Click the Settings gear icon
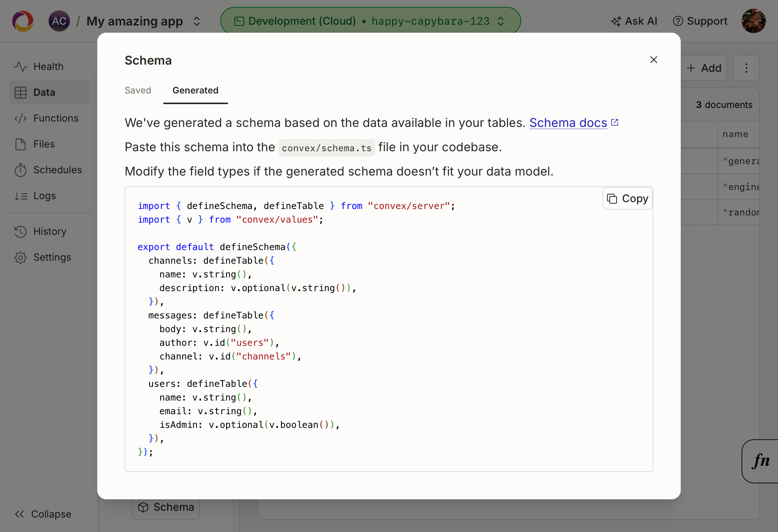Image resolution: width=778 pixels, height=532 pixels. pos(21,257)
